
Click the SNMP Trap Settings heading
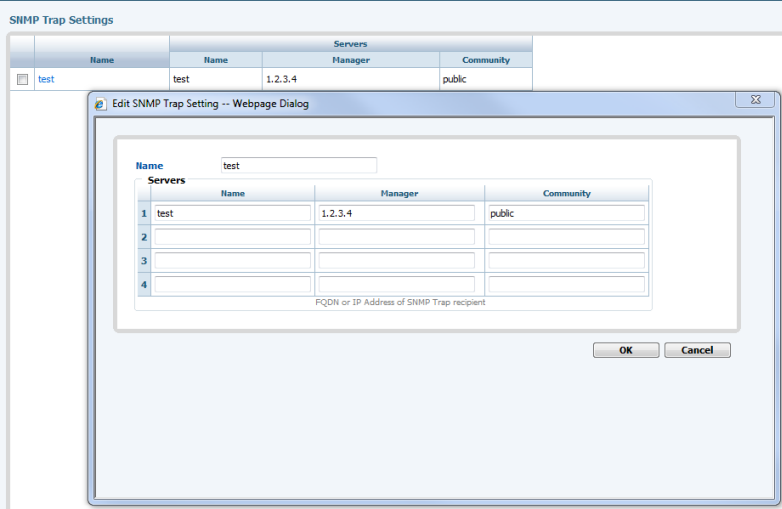click(x=61, y=20)
